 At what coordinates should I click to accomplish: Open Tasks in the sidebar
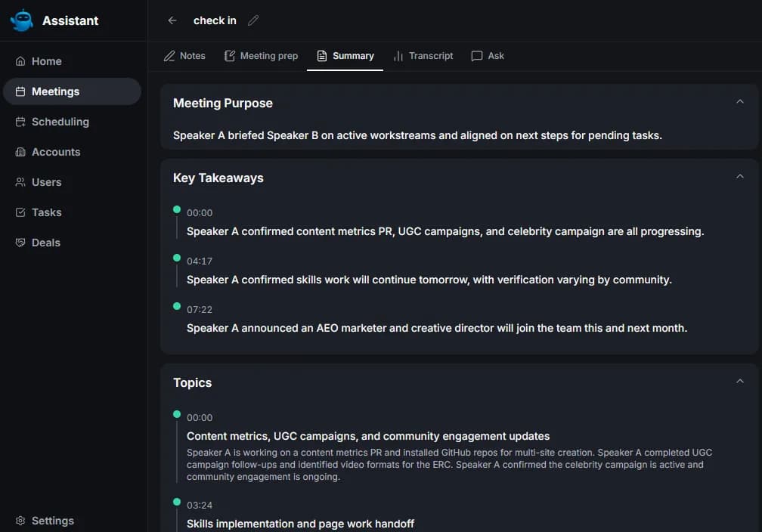point(72,212)
